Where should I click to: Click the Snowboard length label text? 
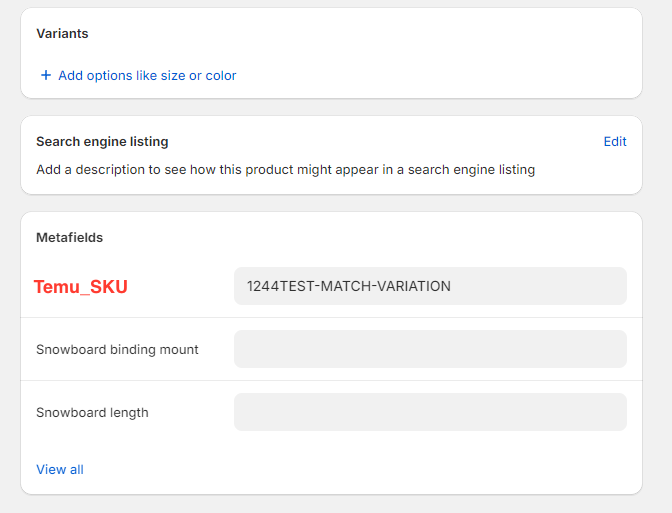pos(92,412)
